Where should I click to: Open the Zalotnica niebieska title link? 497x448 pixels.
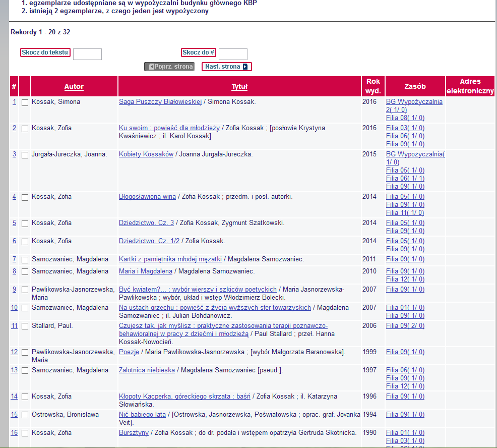147,370
